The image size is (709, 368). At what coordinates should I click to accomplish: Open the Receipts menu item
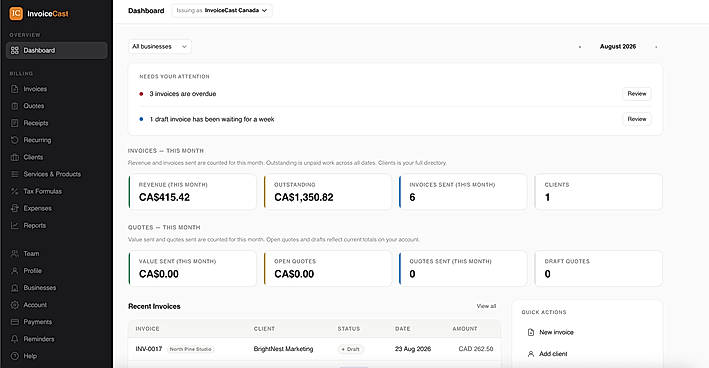pos(57,123)
